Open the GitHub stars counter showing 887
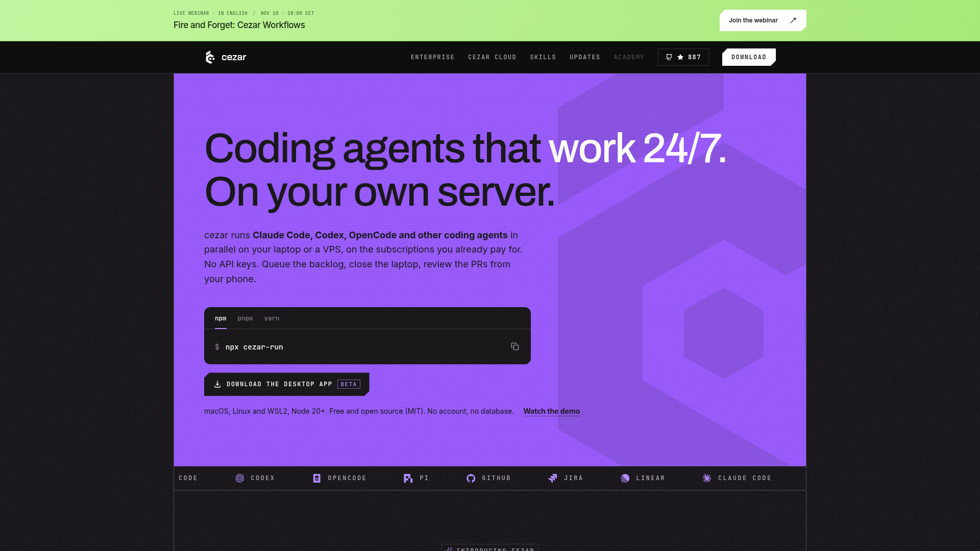This screenshot has width=980, height=551. pyautogui.click(x=683, y=57)
